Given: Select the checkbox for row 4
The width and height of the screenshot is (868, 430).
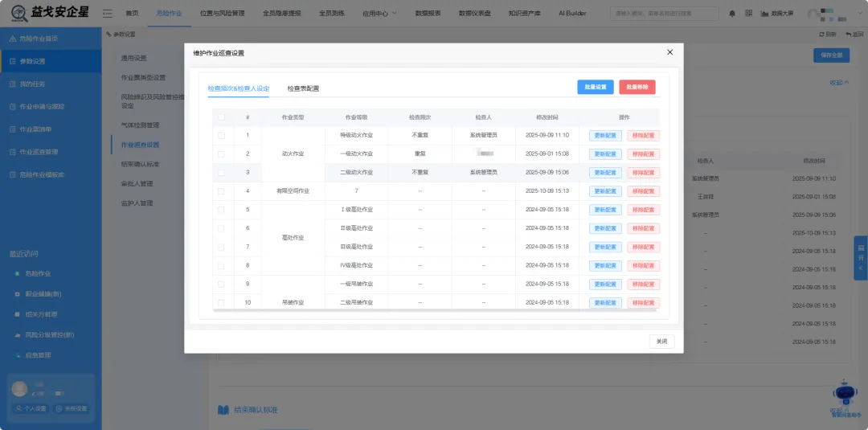Looking at the screenshot, I should click(x=221, y=191).
